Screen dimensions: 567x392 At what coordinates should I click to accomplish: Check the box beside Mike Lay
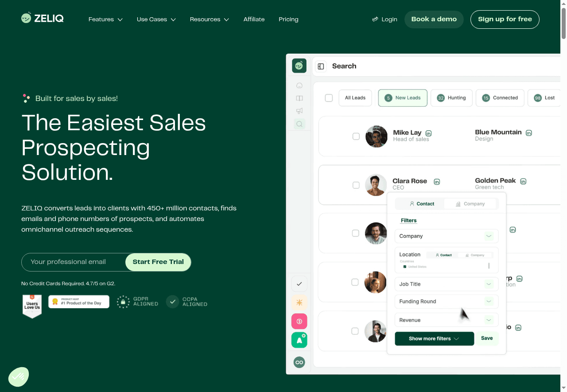click(x=356, y=136)
